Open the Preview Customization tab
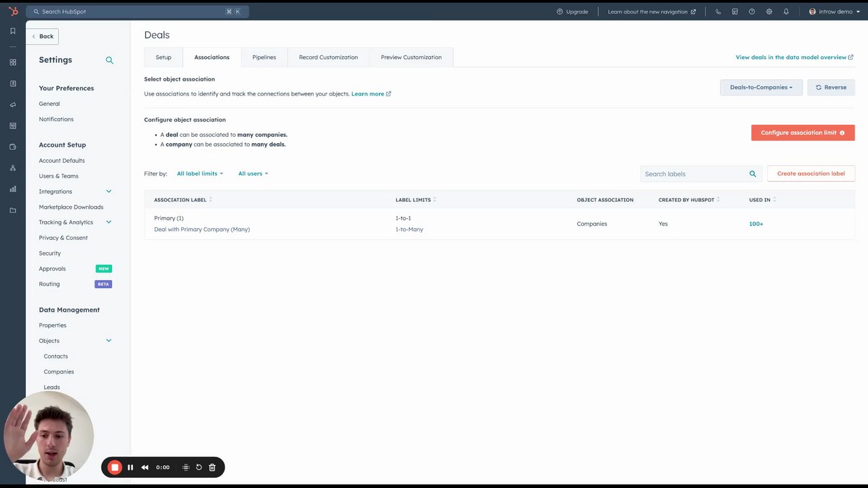868x488 pixels. pyautogui.click(x=411, y=58)
